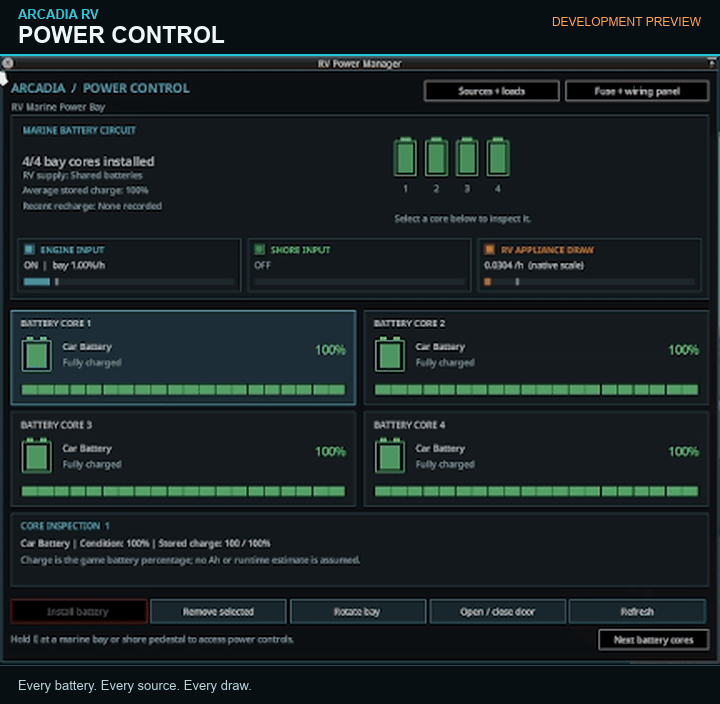This screenshot has width=720, height=704.
Task: Click 'Select a core below to inspect it' hint
Action: click(462, 219)
